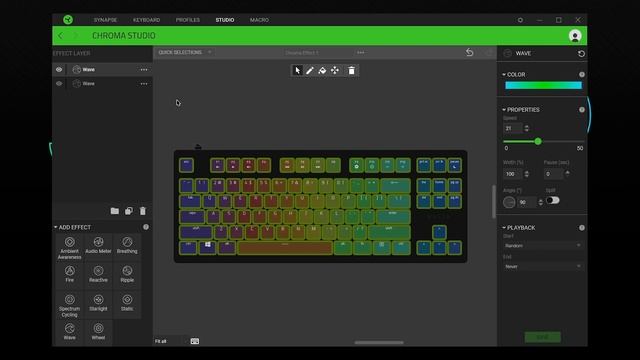Add Static effect
This screenshot has height=360, width=640.
(127, 305)
